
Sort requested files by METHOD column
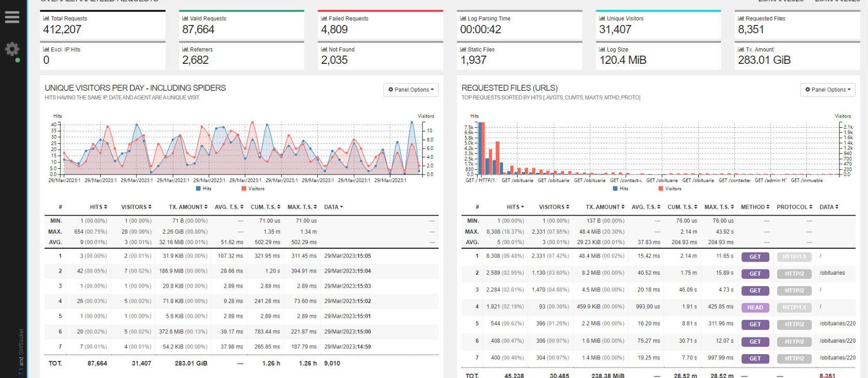pyautogui.click(x=755, y=207)
